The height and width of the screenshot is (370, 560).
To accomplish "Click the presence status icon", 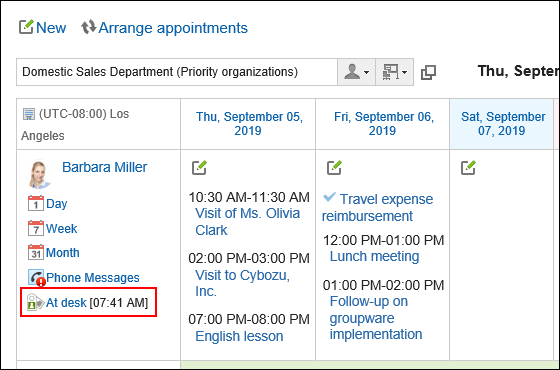I will [35, 302].
